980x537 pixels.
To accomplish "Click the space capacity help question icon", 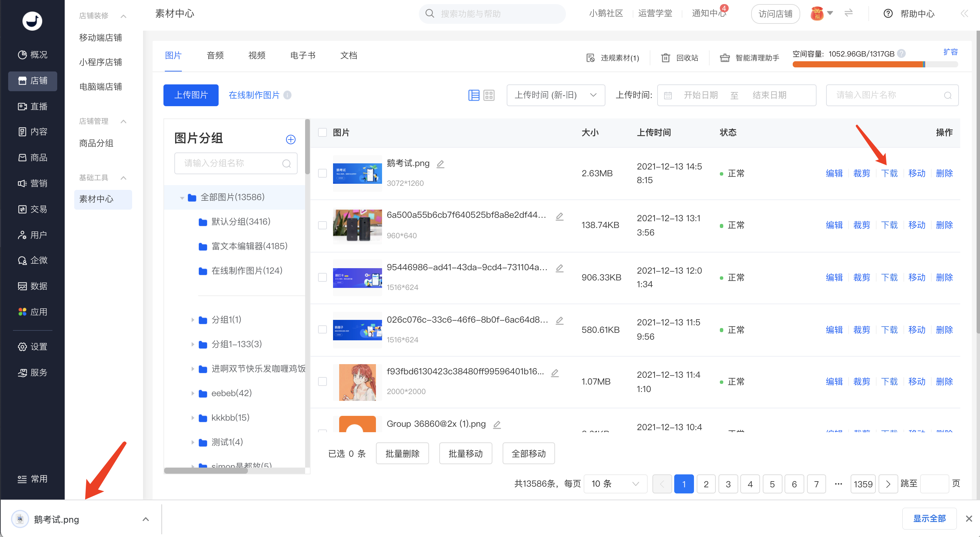I will [x=901, y=54].
